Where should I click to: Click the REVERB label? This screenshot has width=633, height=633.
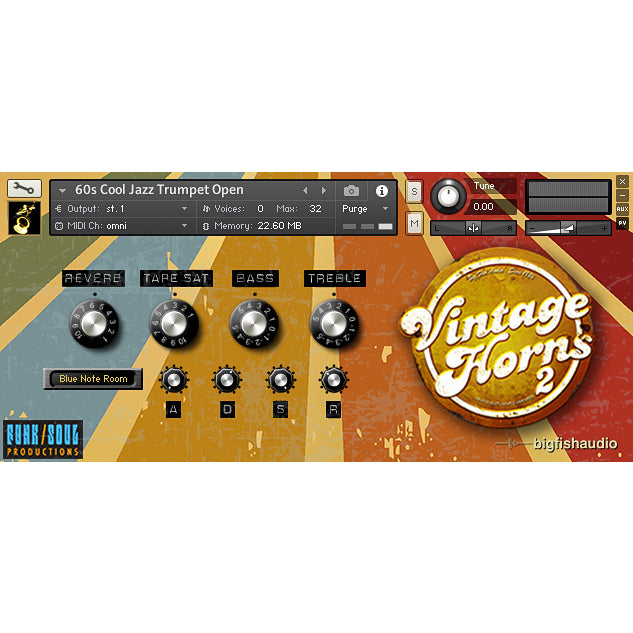tap(93, 278)
